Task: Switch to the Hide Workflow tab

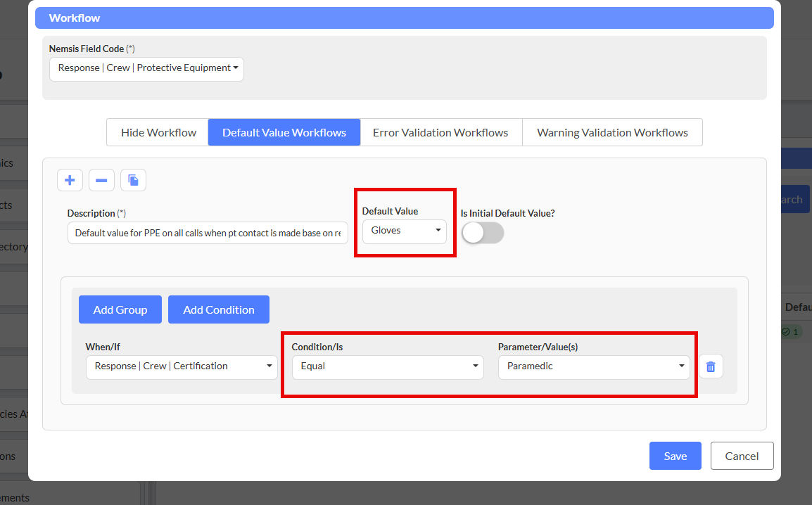Action: [x=158, y=132]
